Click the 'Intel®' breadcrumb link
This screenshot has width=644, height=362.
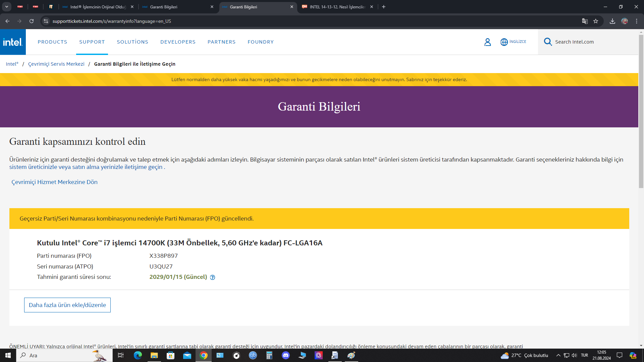point(12,64)
